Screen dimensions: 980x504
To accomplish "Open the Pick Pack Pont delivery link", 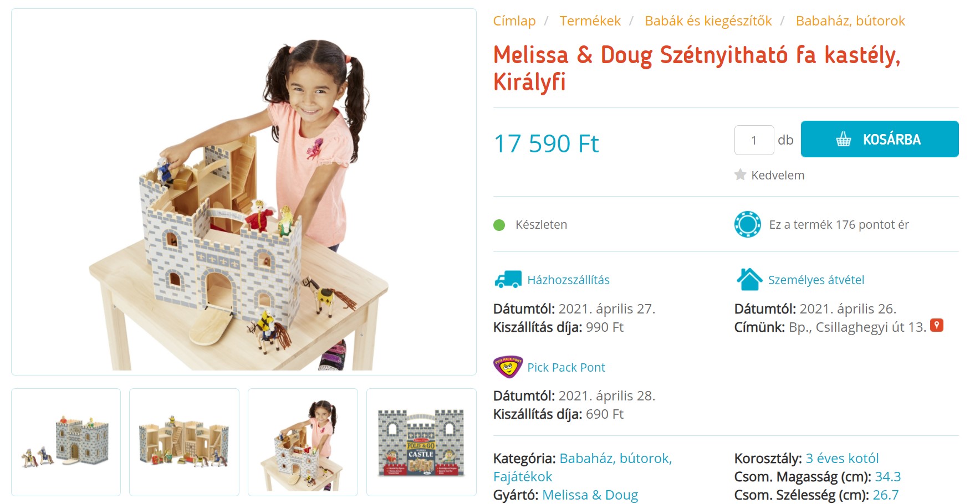I will click(566, 367).
